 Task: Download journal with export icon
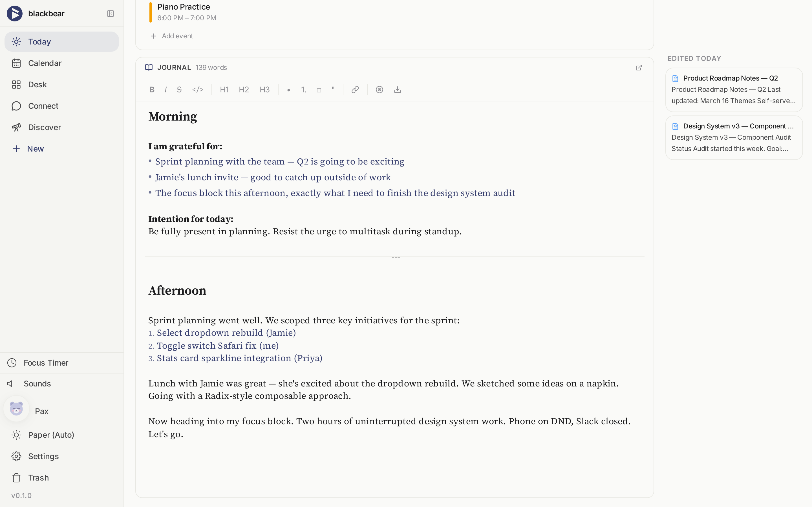point(397,90)
